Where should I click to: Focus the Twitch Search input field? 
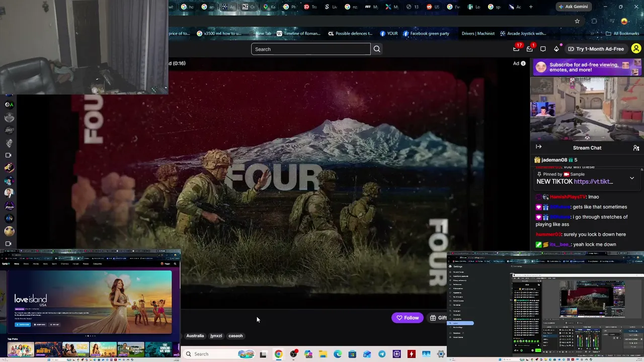click(x=311, y=49)
